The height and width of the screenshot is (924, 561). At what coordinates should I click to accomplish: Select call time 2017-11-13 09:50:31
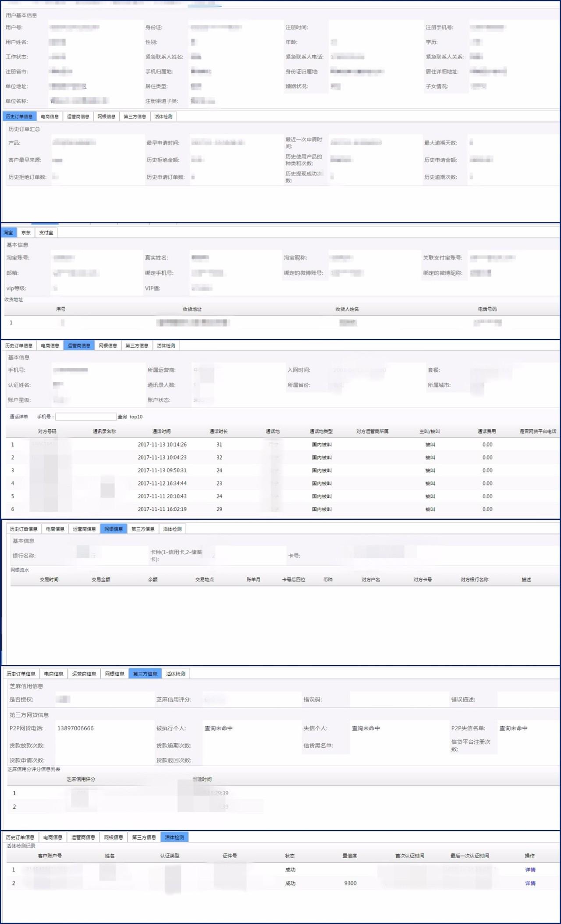pyautogui.click(x=162, y=471)
